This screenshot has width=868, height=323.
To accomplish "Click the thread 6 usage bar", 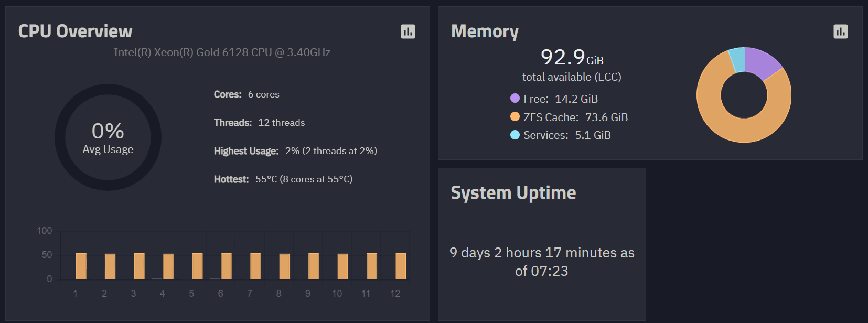I will (x=227, y=266).
